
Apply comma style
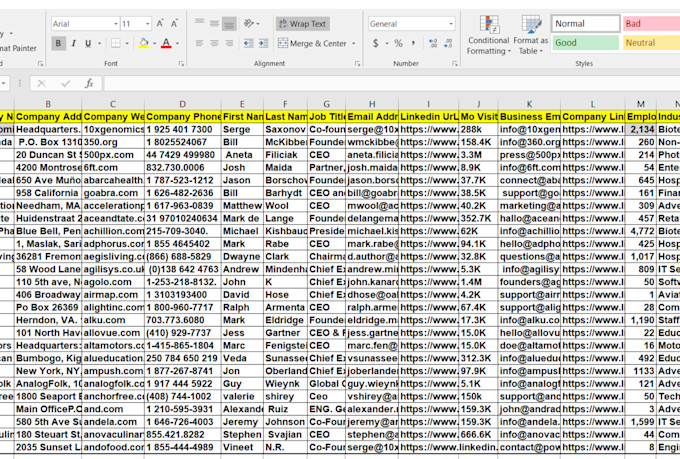point(413,43)
